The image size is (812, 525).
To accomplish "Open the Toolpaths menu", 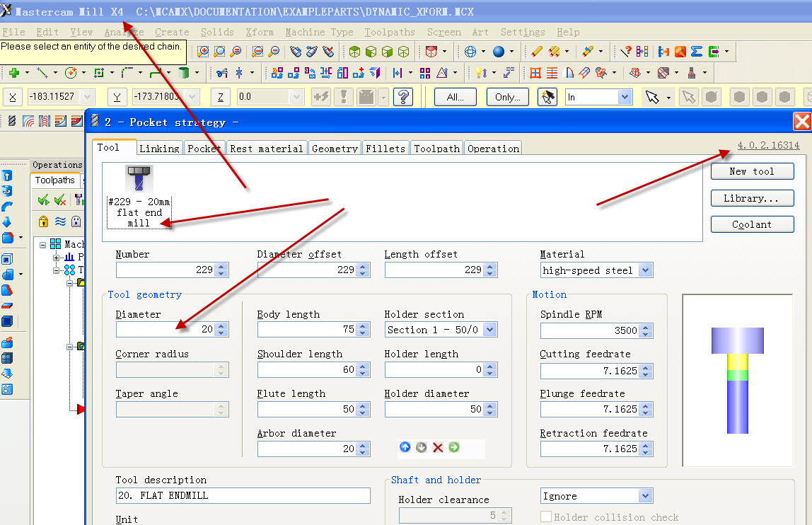I will pyautogui.click(x=390, y=32).
